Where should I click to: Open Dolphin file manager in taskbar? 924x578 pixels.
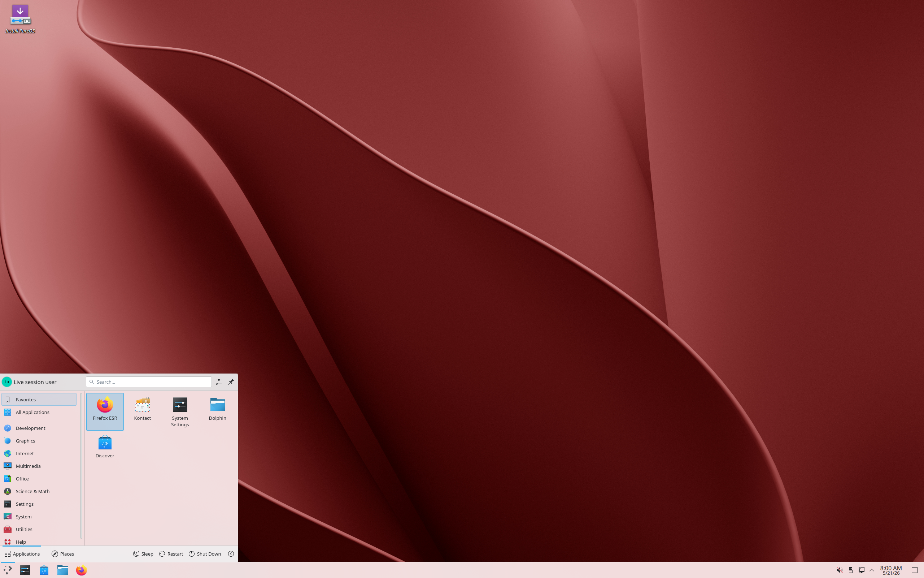pos(62,570)
